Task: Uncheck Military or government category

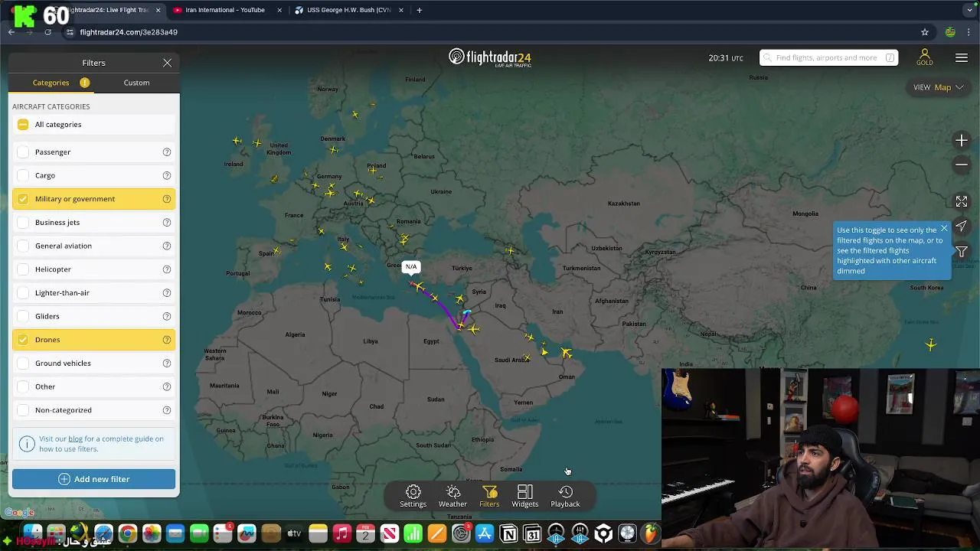Action: [23, 199]
